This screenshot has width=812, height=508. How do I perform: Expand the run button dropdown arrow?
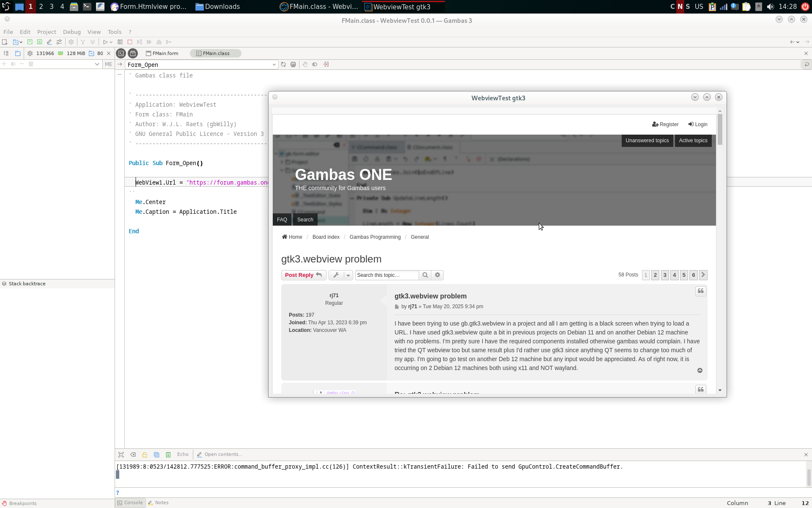111,42
